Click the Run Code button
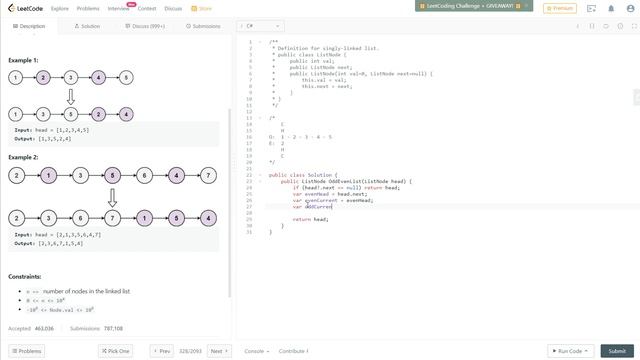 pos(571,351)
